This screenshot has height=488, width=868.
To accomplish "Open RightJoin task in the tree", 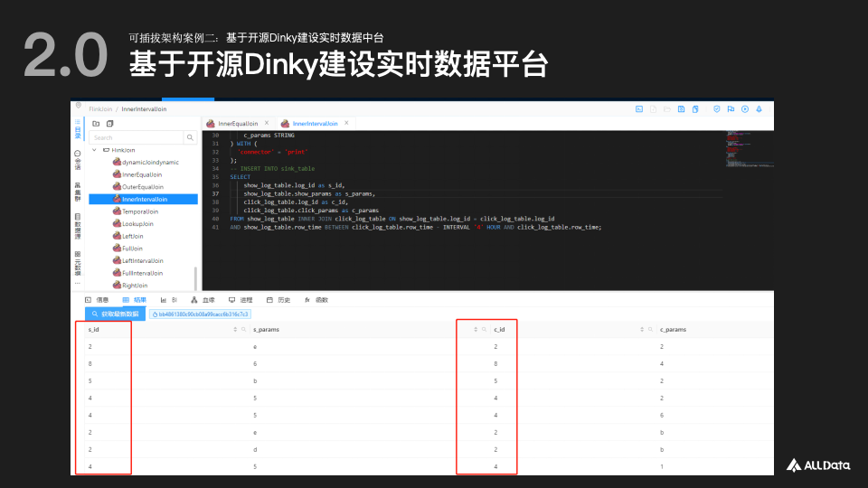I will pyautogui.click(x=130, y=286).
